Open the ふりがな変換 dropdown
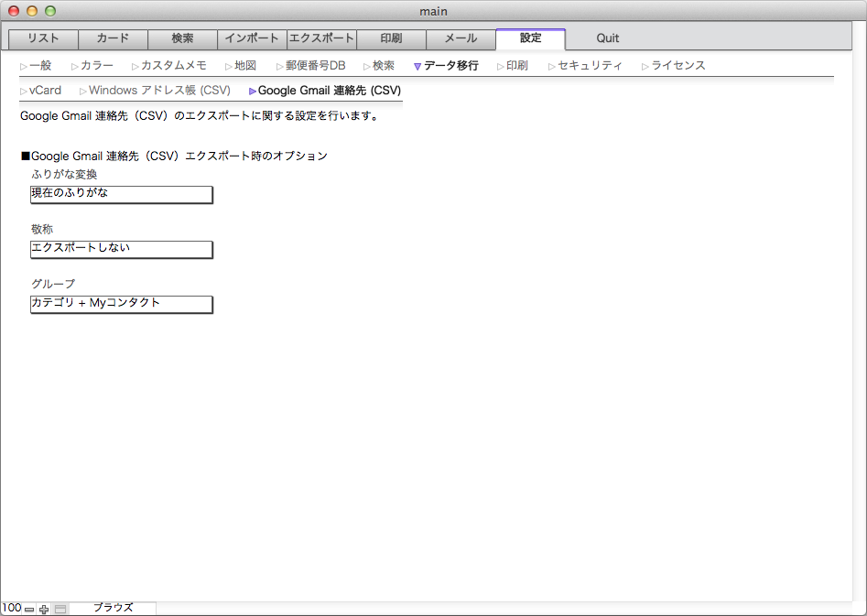 (121, 195)
